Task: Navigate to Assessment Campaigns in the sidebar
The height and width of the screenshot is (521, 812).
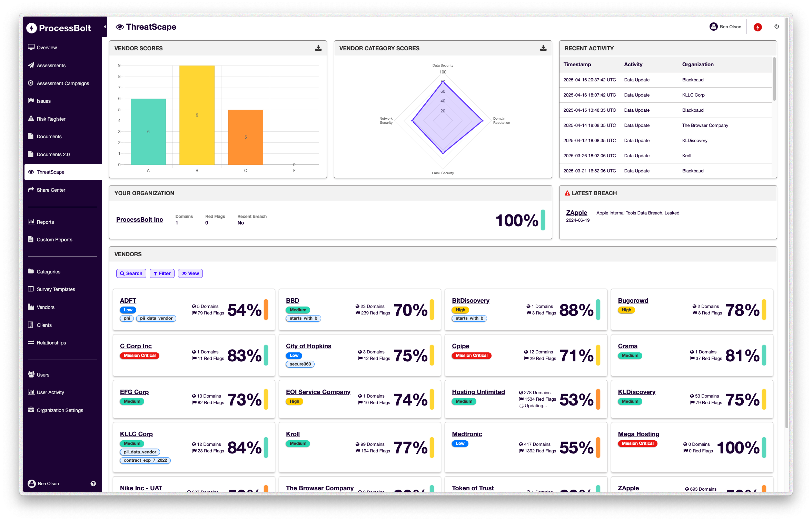Action: coord(63,83)
